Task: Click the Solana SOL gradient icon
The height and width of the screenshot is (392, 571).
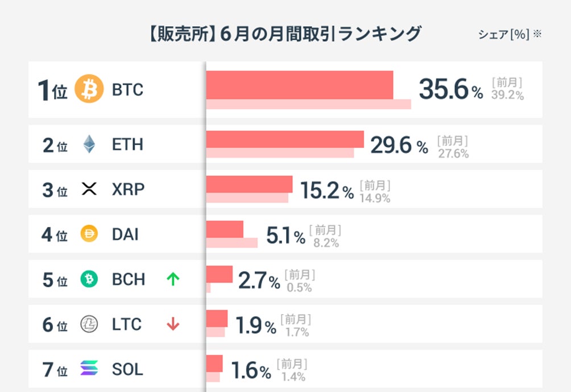Action: click(89, 369)
